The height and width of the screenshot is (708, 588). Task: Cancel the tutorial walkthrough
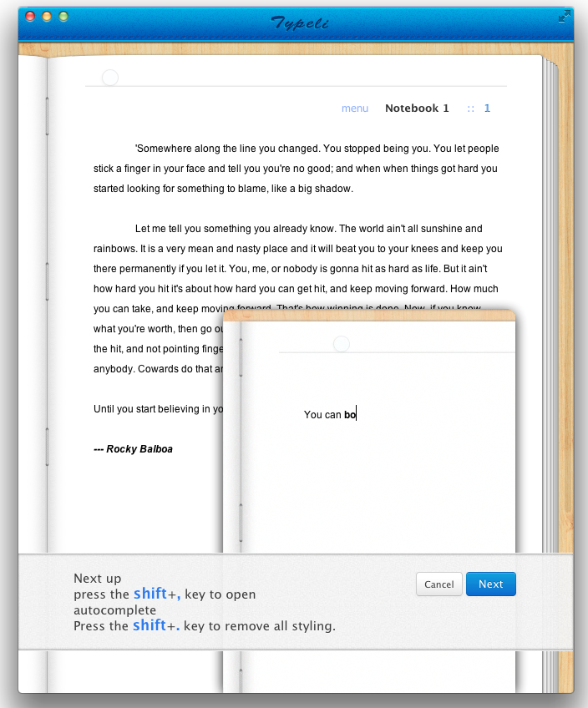pyautogui.click(x=438, y=584)
